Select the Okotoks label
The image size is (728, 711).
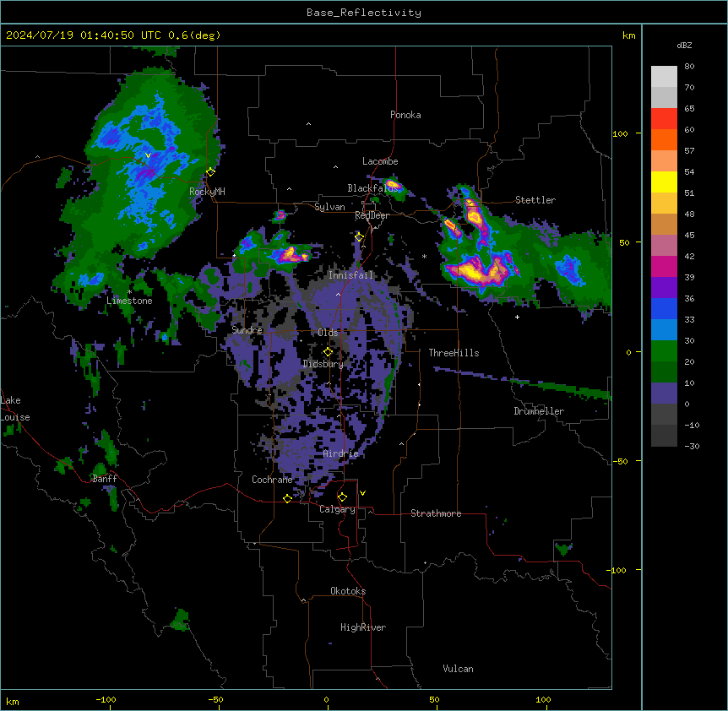348,591
